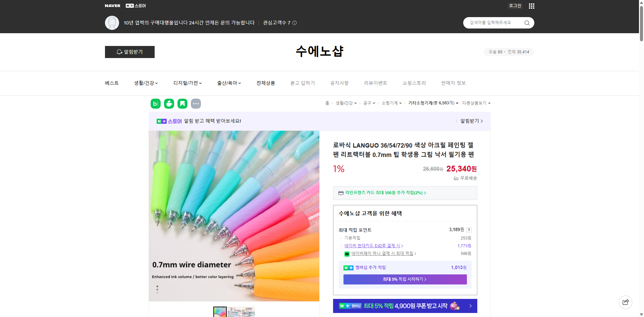Expand the 다른상품보기 dropdown
644x317 pixels.
click(477, 103)
